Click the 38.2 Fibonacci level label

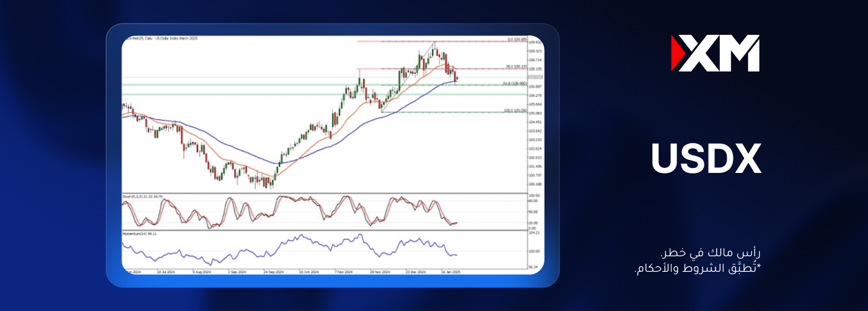click(x=516, y=67)
